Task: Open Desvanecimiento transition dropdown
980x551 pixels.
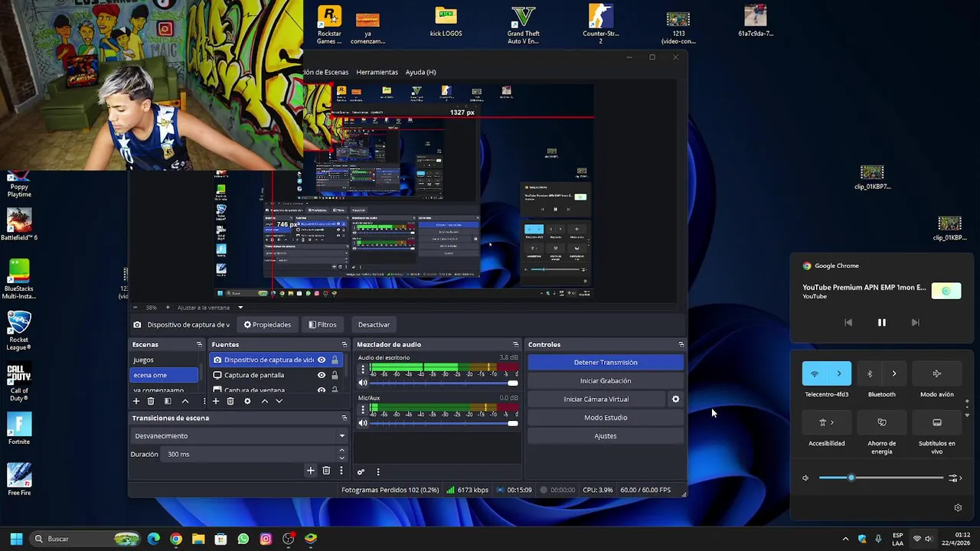Action: pyautogui.click(x=240, y=435)
